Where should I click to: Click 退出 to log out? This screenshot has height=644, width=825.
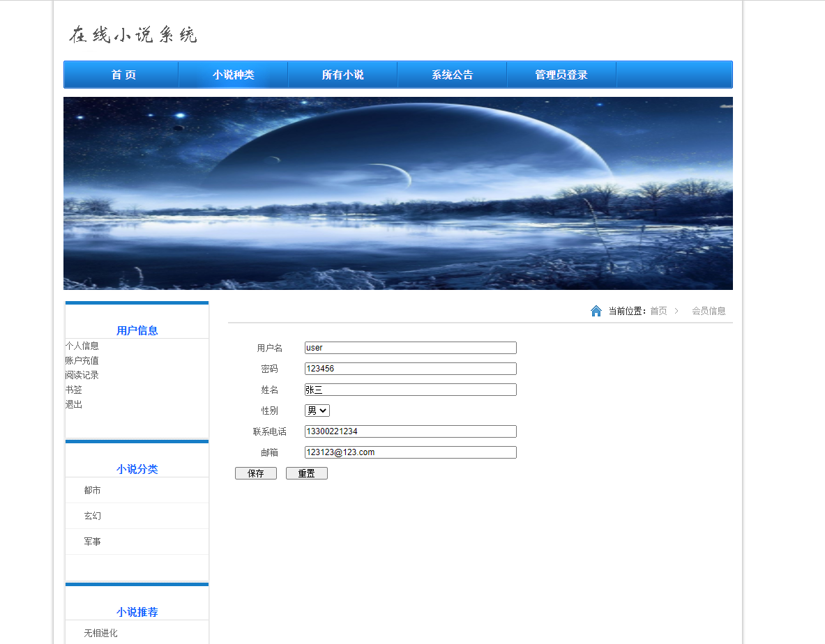pos(73,404)
